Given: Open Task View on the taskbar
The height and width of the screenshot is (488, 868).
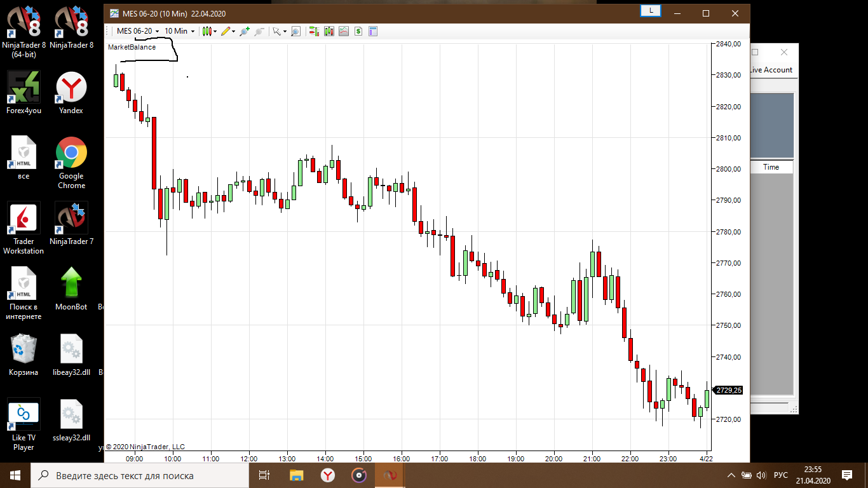Looking at the screenshot, I should (x=264, y=475).
